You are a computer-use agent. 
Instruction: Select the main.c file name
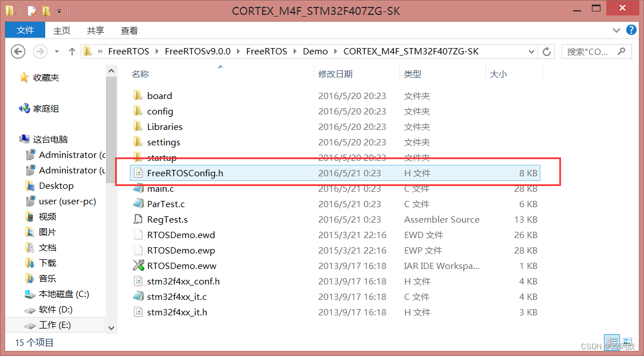click(161, 189)
